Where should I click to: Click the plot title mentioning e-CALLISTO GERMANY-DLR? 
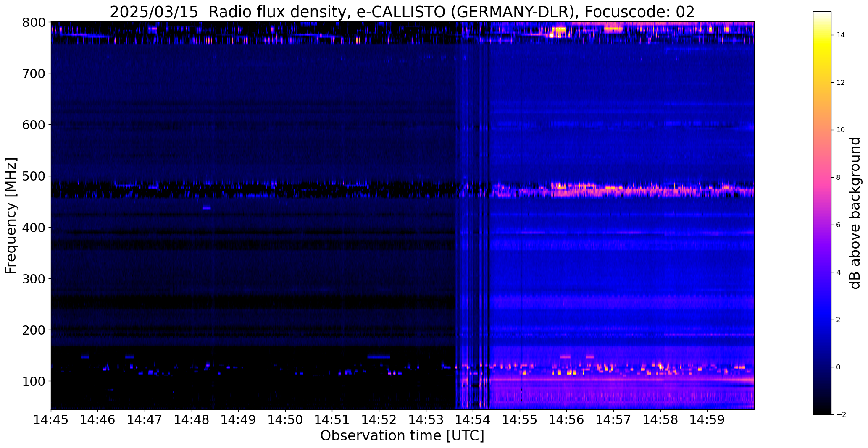coord(402,12)
